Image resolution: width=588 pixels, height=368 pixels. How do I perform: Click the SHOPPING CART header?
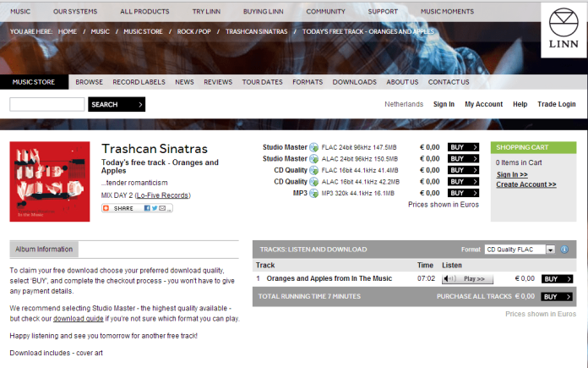533,147
